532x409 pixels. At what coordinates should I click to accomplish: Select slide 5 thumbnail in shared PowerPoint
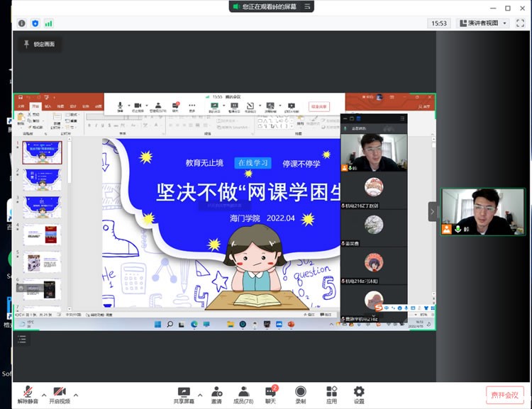click(x=42, y=262)
